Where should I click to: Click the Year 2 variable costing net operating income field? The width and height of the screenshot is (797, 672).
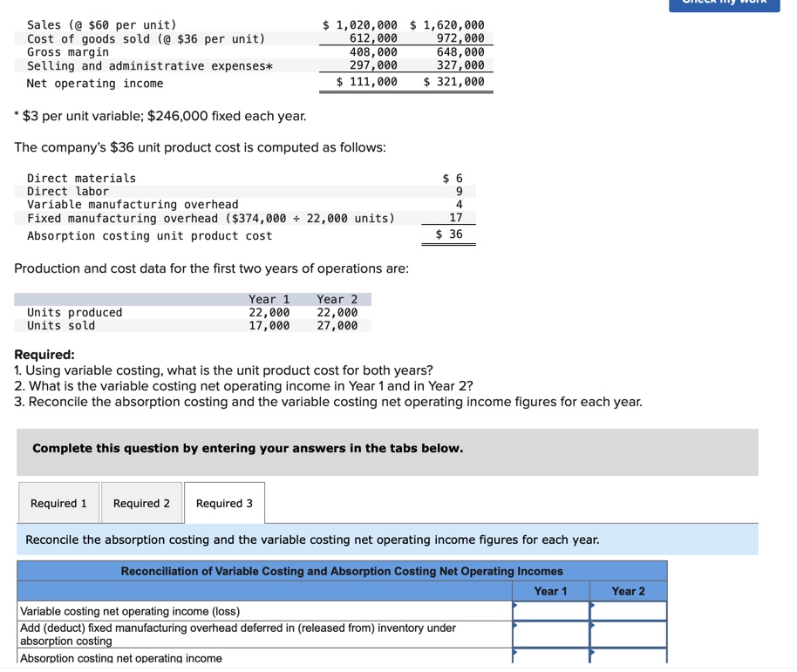point(630,610)
